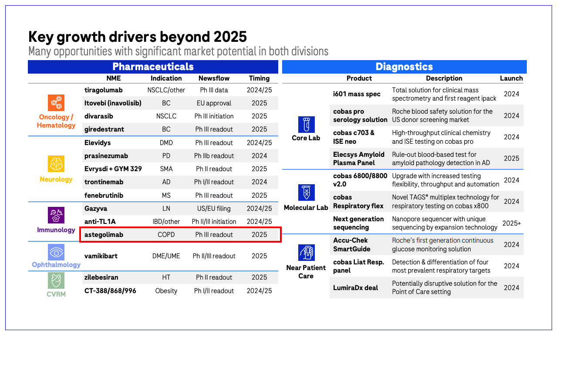Select the Accu-Chek SmartGuide product
This screenshot has height=392, width=566.
pos(352,245)
